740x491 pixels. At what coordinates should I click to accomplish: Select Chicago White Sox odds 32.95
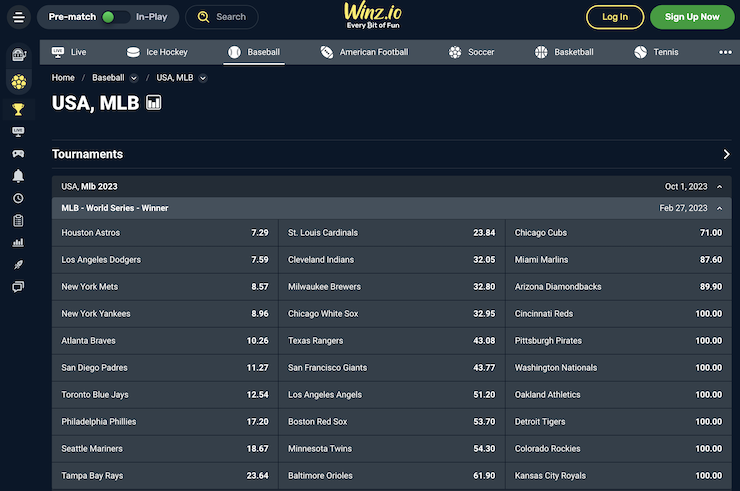click(x=392, y=313)
